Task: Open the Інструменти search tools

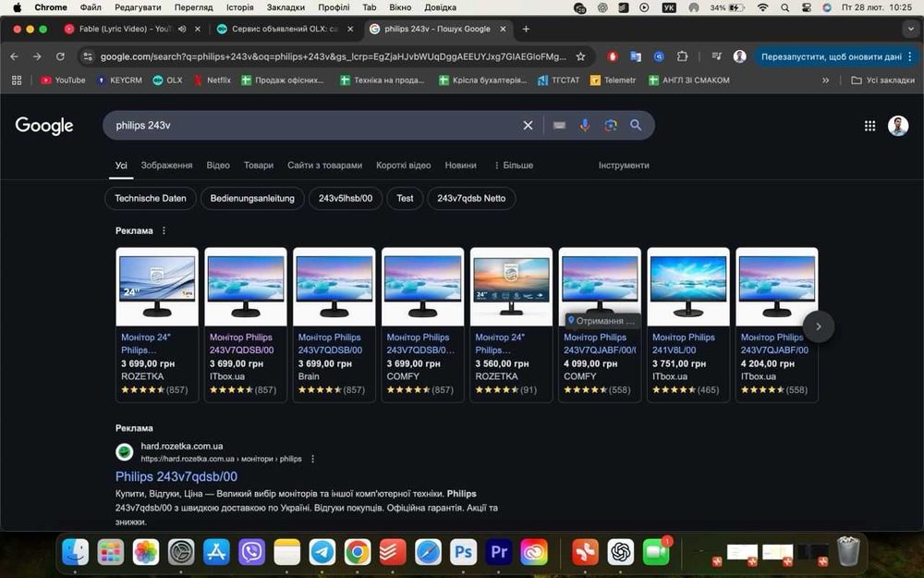Action: tap(624, 166)
